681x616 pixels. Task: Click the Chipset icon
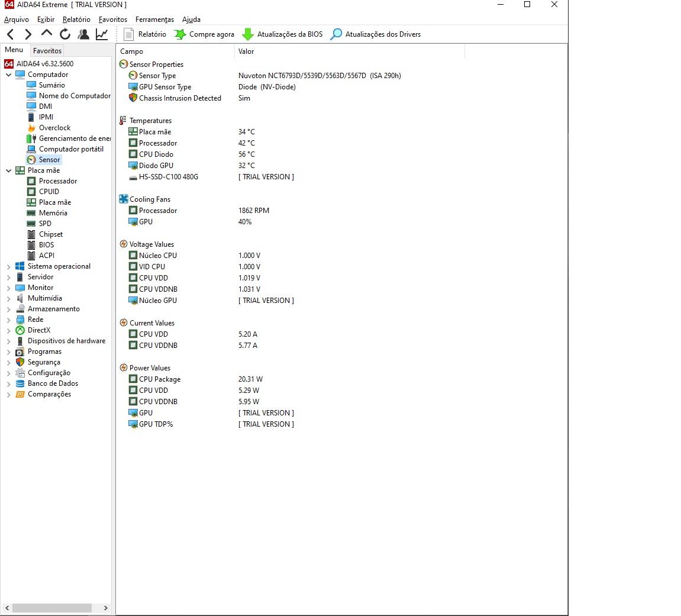(x=31, y=234)
